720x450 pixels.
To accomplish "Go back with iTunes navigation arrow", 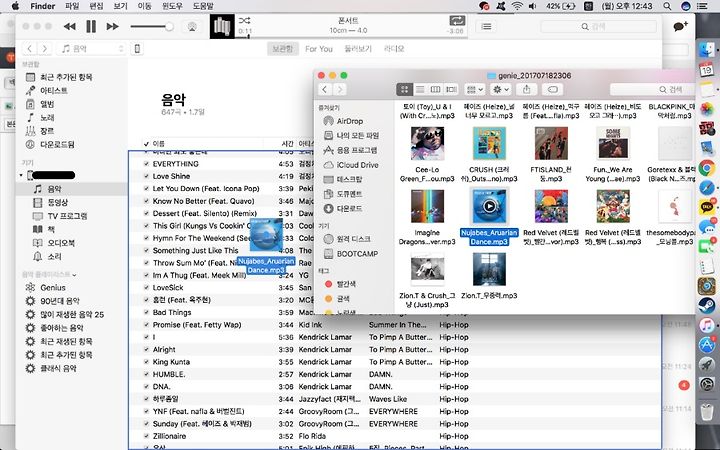I will (x=29, y=49).
